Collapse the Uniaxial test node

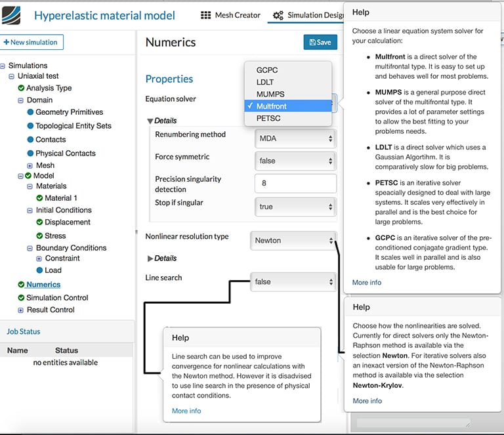tap(12, 77)
